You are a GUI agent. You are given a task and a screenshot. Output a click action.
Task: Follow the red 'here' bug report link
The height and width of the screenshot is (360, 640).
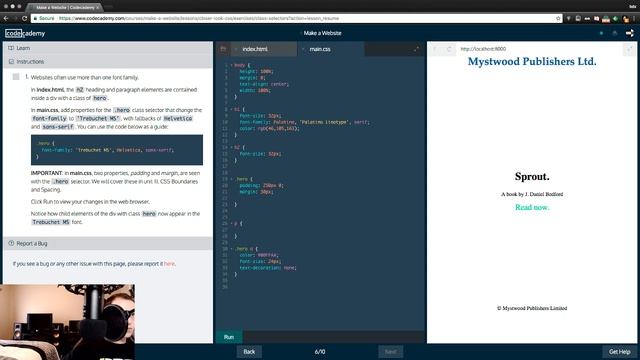(x=169, y=264)
